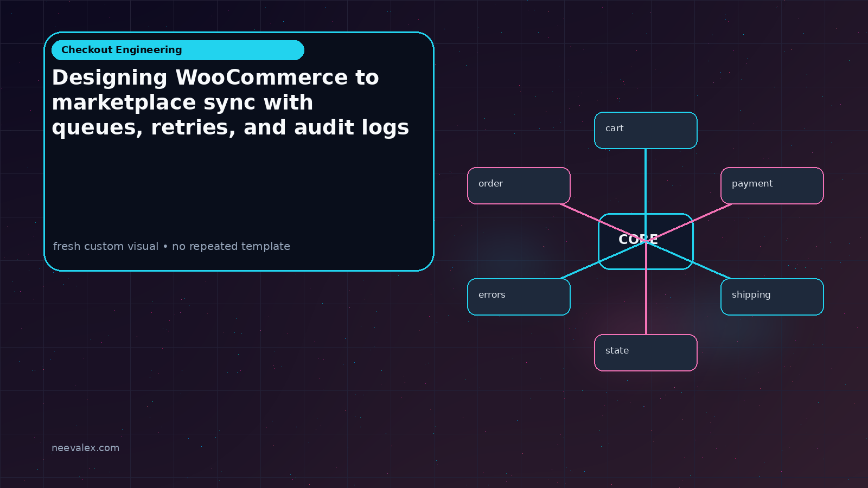Image resolution: width=868 pixels, height=488 pixels.
Task: Select the shipping node box
Action: pos(772,297)
